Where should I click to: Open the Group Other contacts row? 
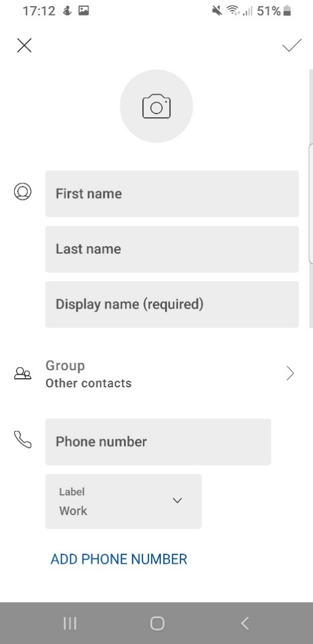tap(156, 374)
